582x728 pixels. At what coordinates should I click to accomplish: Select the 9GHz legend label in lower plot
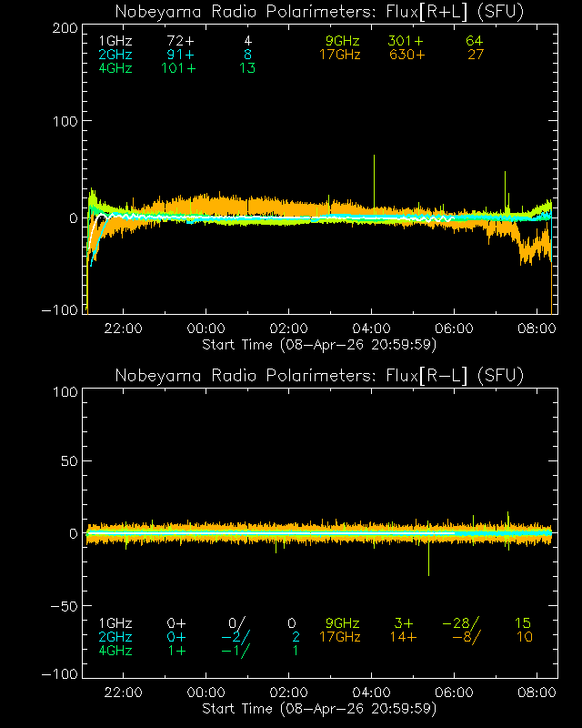(x=343, y=623)
